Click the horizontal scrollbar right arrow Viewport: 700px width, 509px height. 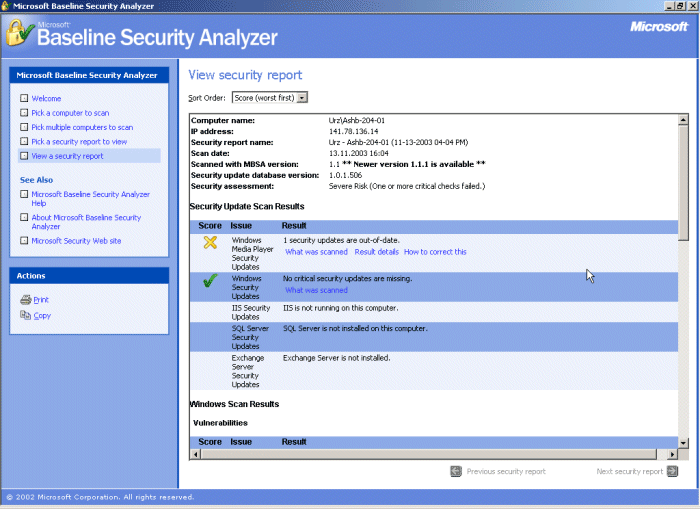[672, 454]
